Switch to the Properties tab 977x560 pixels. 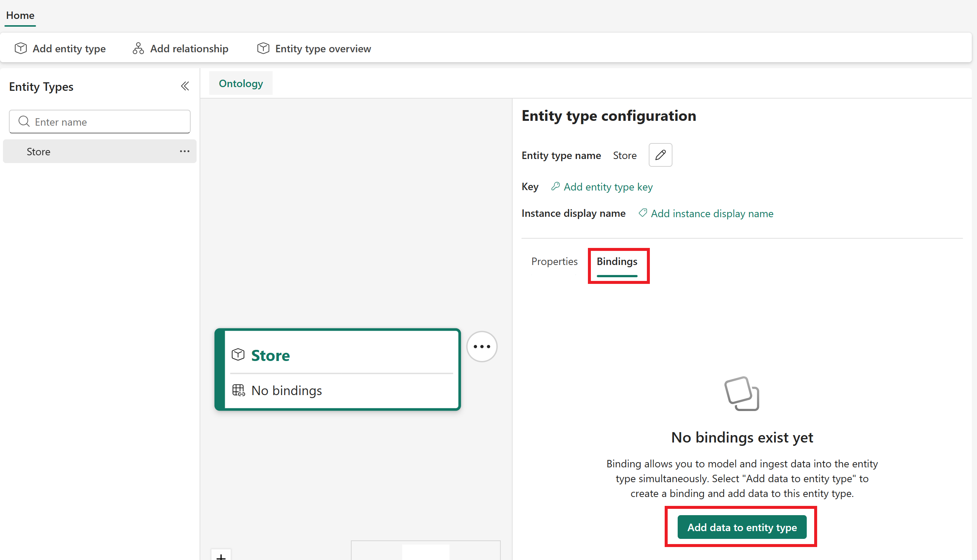(554, 261)
